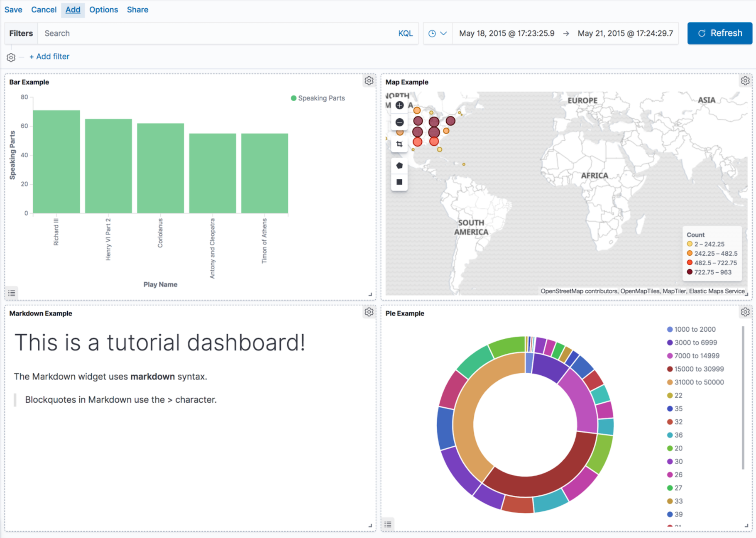Open the Options menu

[x=103, y=10]
